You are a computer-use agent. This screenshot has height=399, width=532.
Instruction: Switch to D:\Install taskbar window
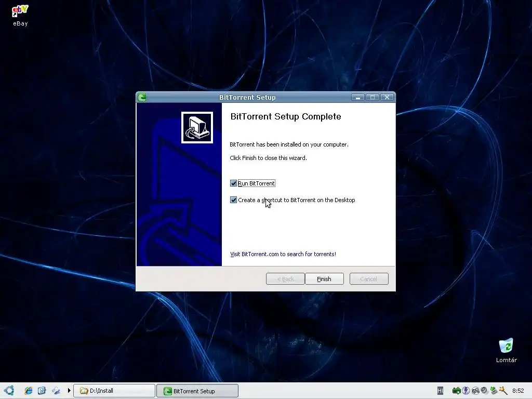(114, 391)
